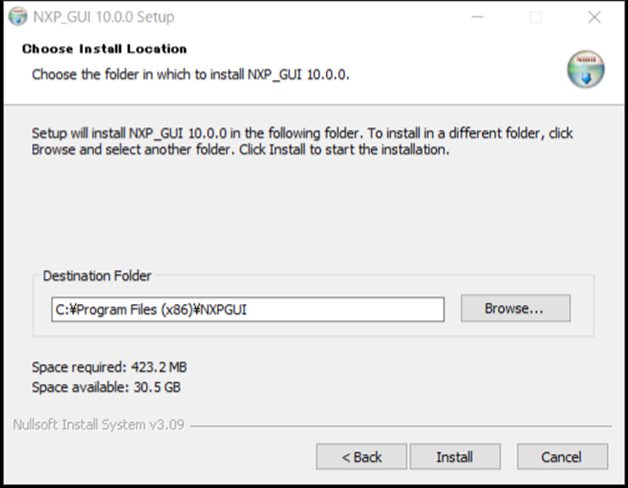Click the "NXP_GUI 10.0.0 Setup" title text

coord(103,17)
